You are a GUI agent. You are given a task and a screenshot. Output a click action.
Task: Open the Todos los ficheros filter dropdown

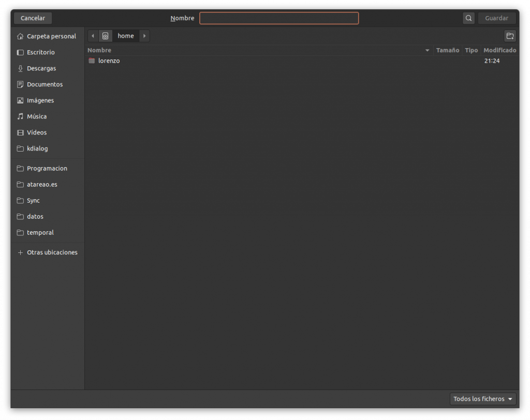point(482,399)
